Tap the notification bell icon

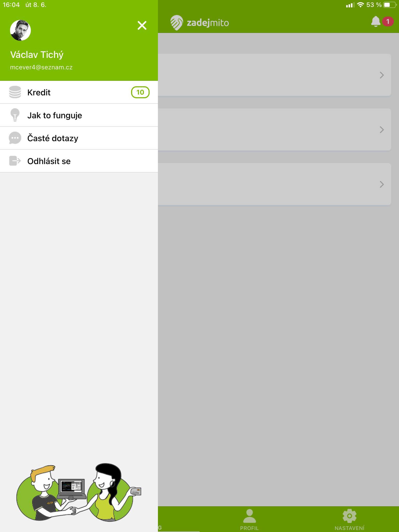point(375,22)
